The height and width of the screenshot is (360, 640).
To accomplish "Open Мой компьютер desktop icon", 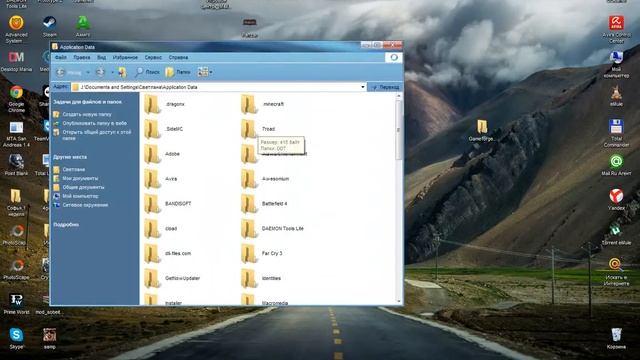I will pyautogui.click(x=616, y=64).
